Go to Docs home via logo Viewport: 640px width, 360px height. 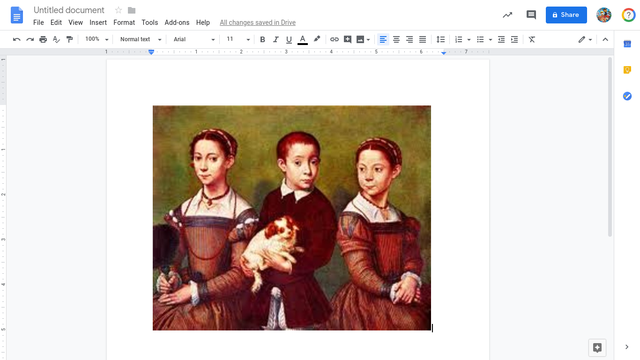coord(17,15)
